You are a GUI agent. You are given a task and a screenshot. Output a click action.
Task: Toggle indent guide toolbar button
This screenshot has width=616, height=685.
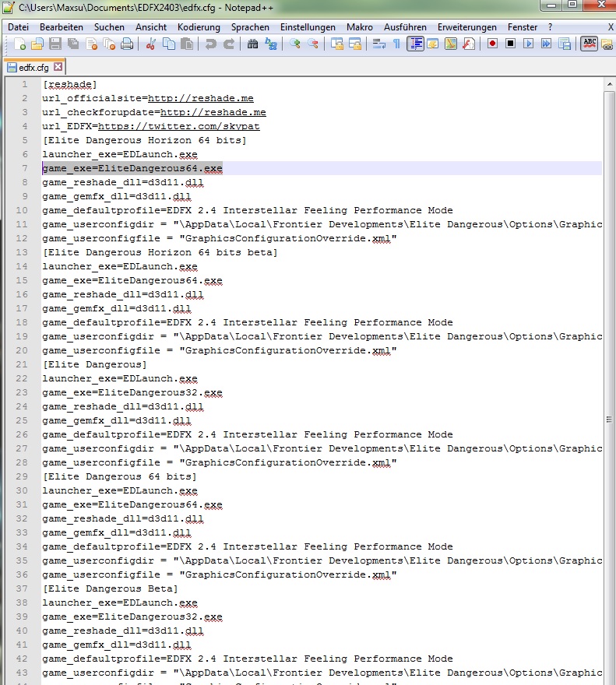click(415, 44)
